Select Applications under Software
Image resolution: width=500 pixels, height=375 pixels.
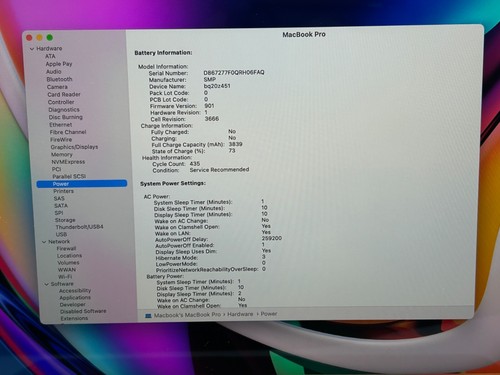(75, 298)
